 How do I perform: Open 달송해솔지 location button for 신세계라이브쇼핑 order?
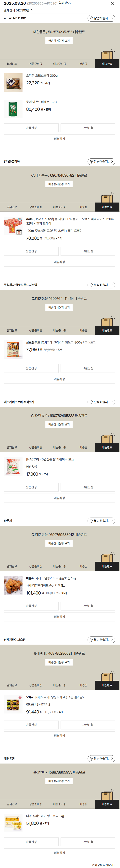(x=101, y=640)
